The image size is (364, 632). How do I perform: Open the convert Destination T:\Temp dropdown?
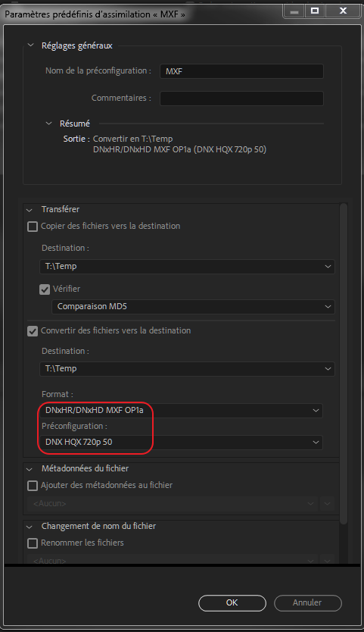point(187,369)
